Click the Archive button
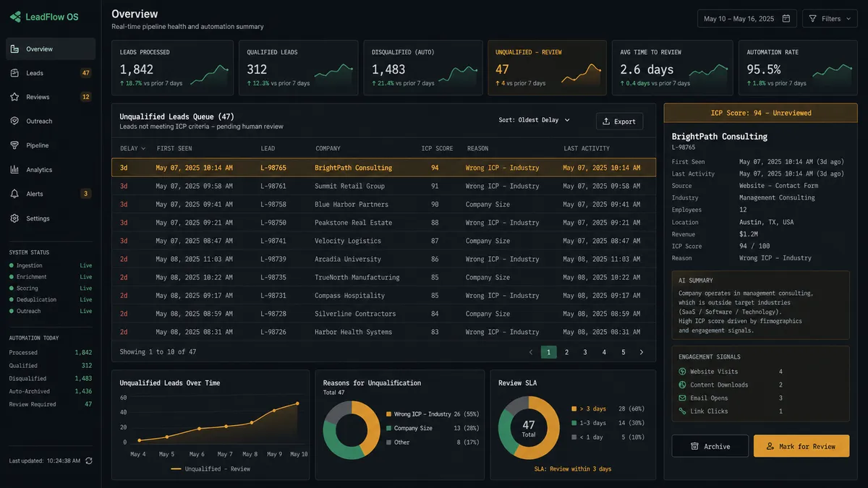Image resolution: width=868 pixels, height=488 pixels. click(710, 446)
